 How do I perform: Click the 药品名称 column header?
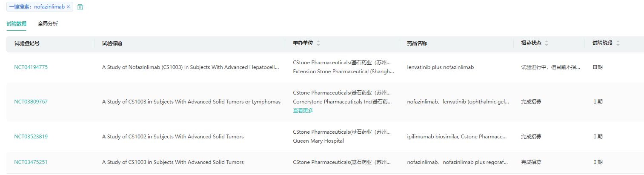(x=417, y=43)
